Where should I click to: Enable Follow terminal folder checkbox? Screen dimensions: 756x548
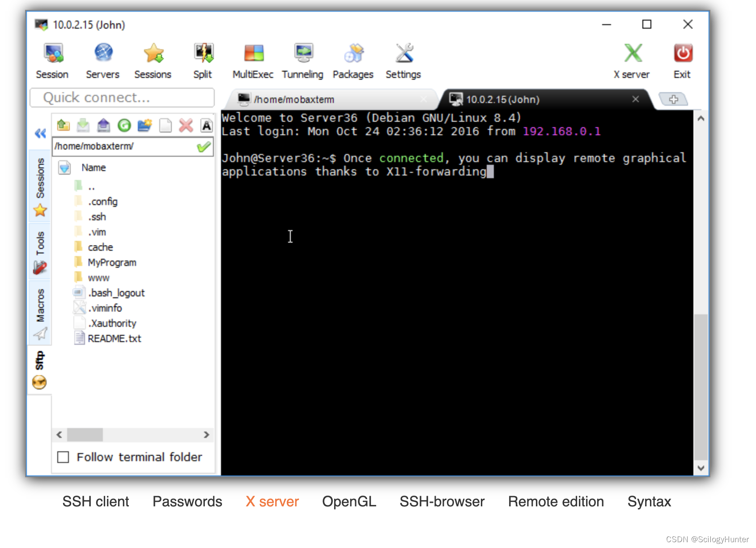[x=63, y=457]
